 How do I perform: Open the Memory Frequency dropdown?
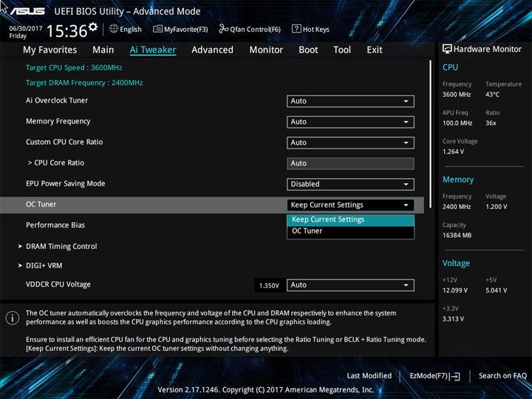pos(350,122)
